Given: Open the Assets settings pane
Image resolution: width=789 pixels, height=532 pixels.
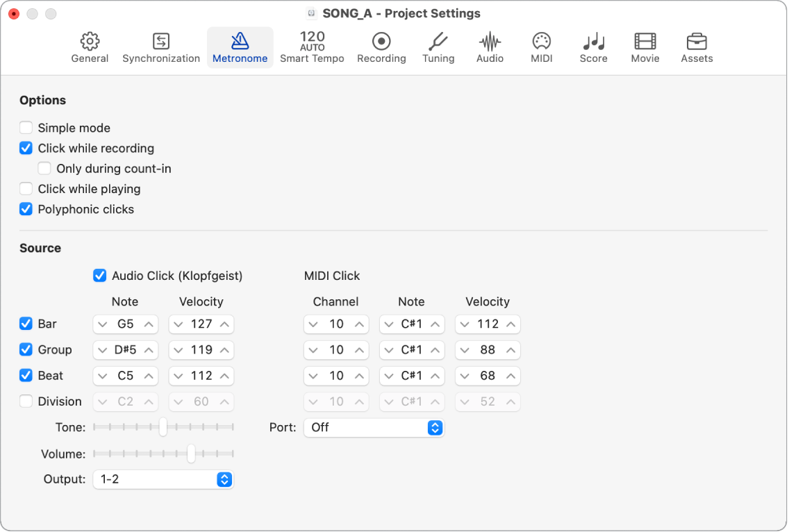Looking at the screenshot, I should click(x=697, y=47).
